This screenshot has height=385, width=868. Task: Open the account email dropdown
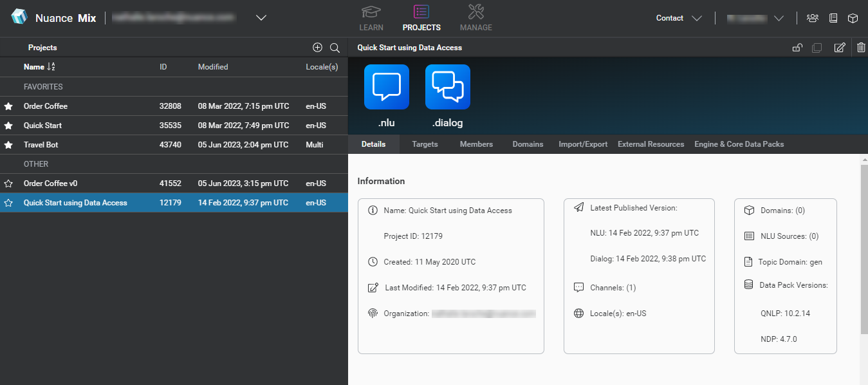(261, 17)
